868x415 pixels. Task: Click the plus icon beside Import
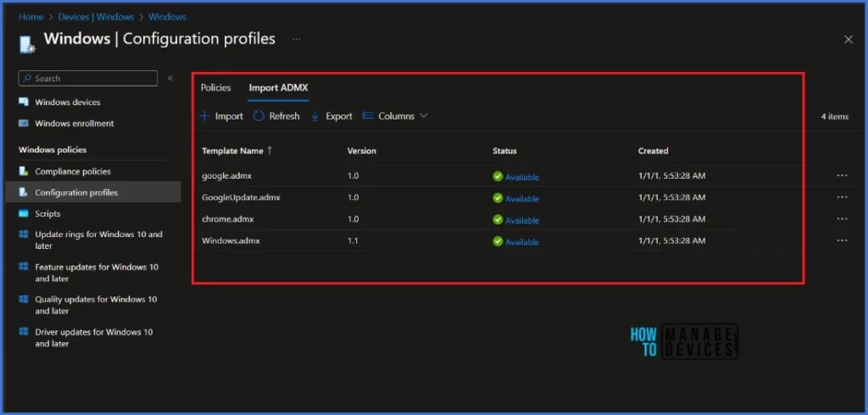tap(205, 116)
